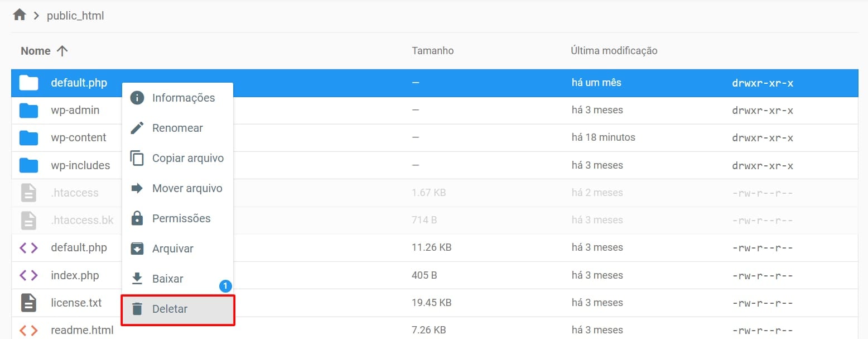Click the move arrow icon for Mover arquivo

pos(137,188)
